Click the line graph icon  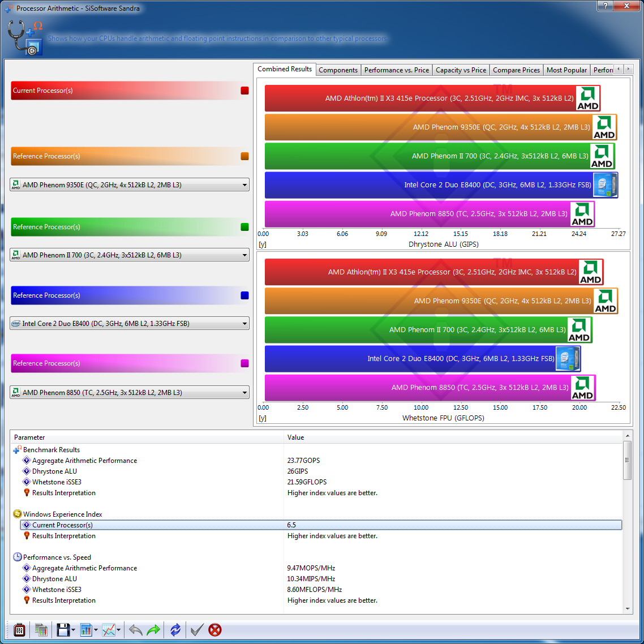(x=109, y=630)
